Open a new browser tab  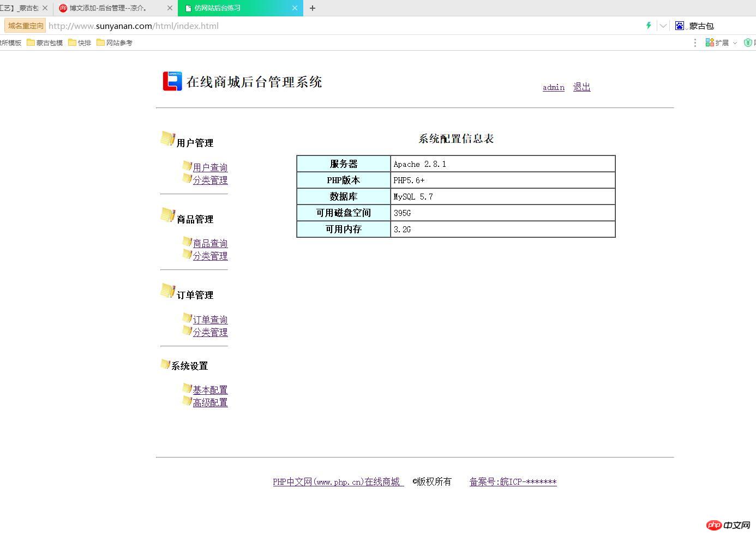click(x=313, y=8)
